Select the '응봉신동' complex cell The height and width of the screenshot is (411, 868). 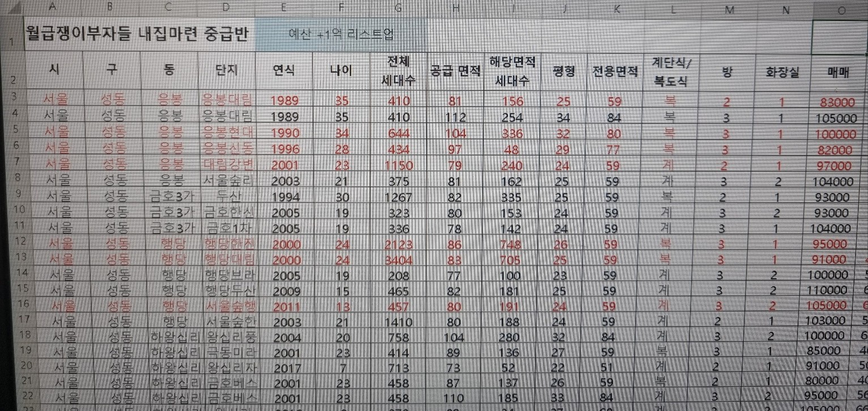[227, 147]
